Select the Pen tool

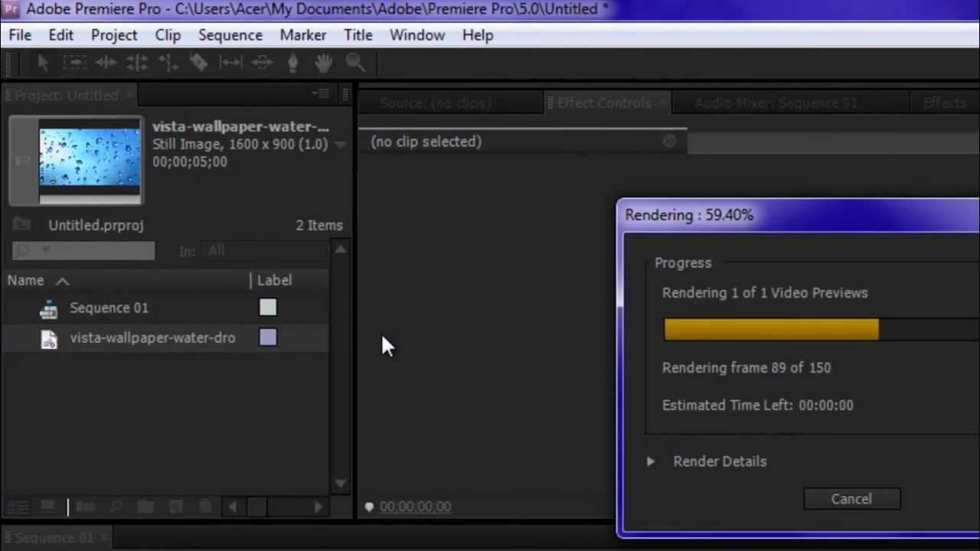coord(292,64)
